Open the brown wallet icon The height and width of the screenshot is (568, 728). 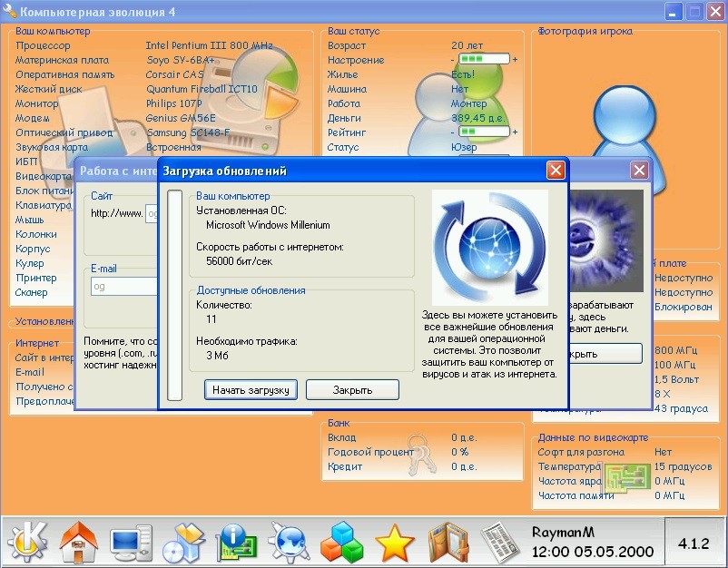pos(448,542)
